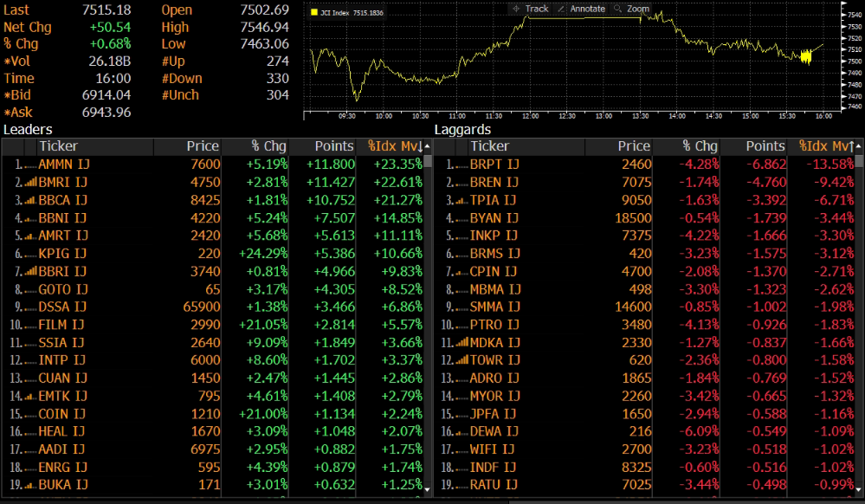The image size is (865, 504).
Task: Sort Laggards table by Price column
Action: click(634, 146)
